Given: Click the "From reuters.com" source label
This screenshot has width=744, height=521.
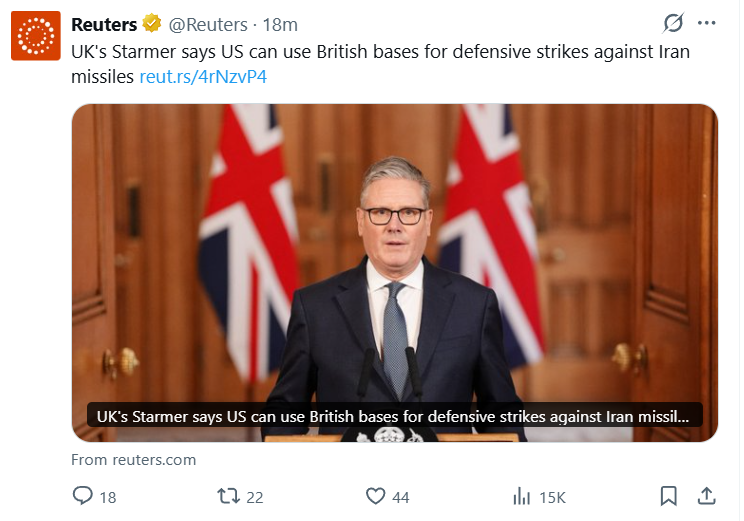Looking at the screenshot, I should (134, 460).
